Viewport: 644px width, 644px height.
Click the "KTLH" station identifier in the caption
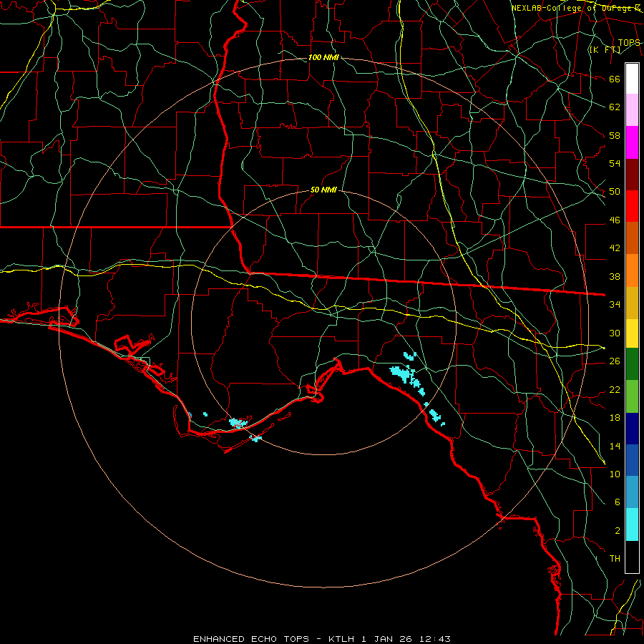(x=341, y=639)
